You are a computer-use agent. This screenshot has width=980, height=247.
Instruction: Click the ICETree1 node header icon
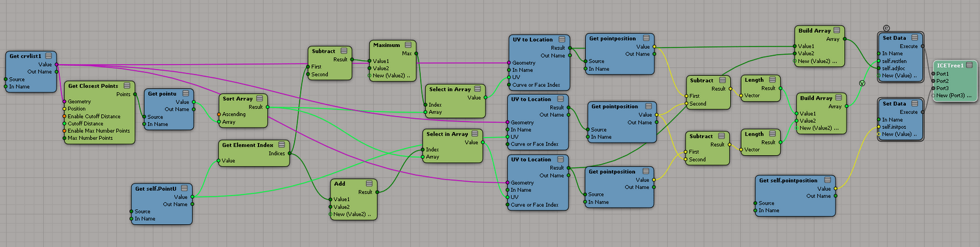point(970,65)
